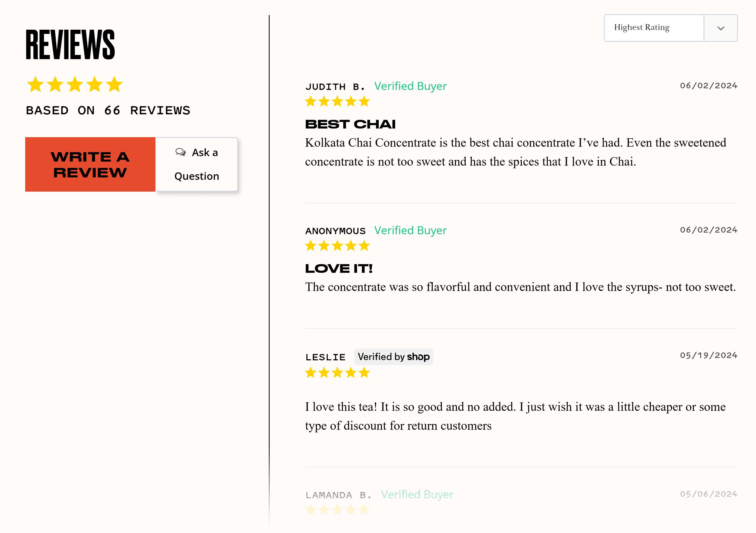756x533 pixels.
Task: Open the Verified by shop badge on Leslie's review
Action: tap(393, 356)
